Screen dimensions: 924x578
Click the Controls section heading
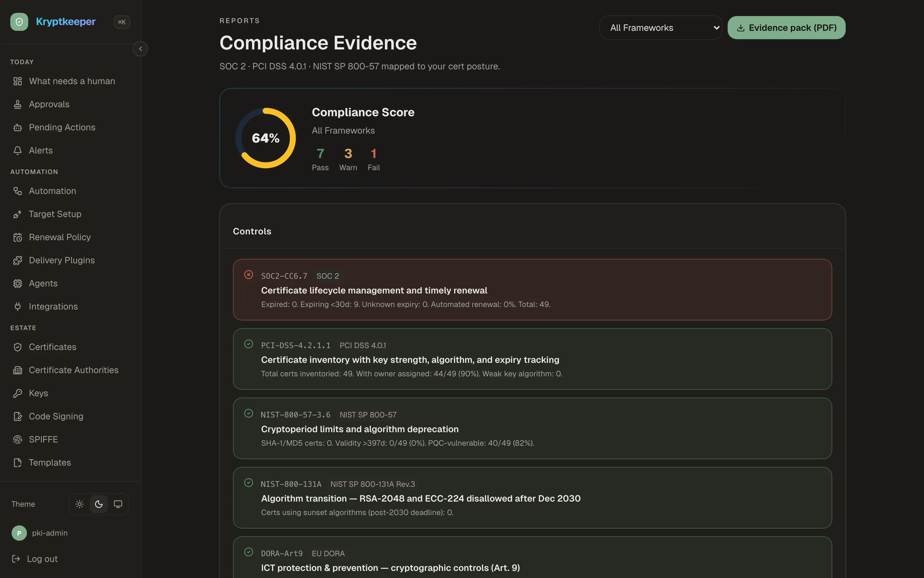[252, 231]
